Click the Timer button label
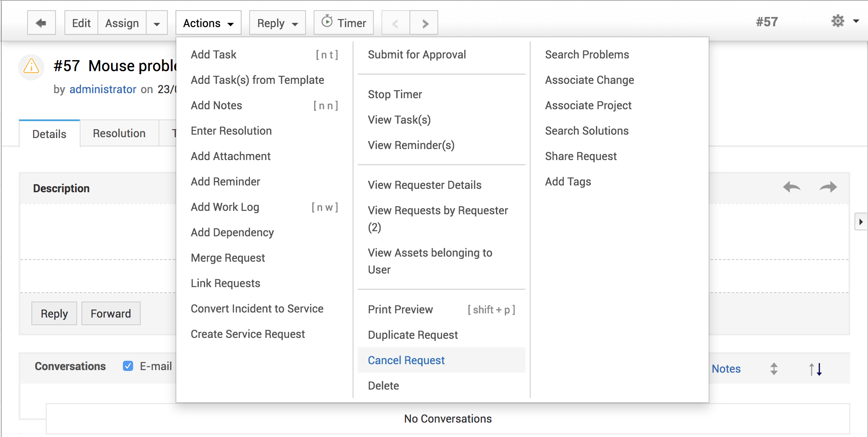The image size is (868, 437). click(x=352, y=23)
